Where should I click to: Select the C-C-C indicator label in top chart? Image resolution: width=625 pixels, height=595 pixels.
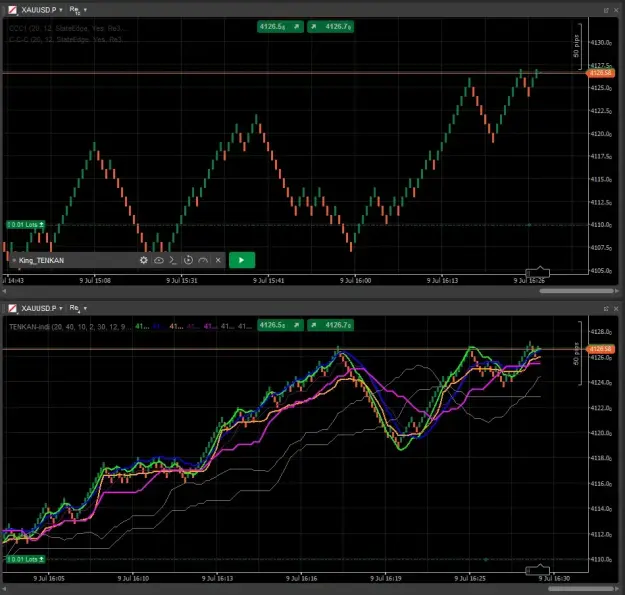66,39
